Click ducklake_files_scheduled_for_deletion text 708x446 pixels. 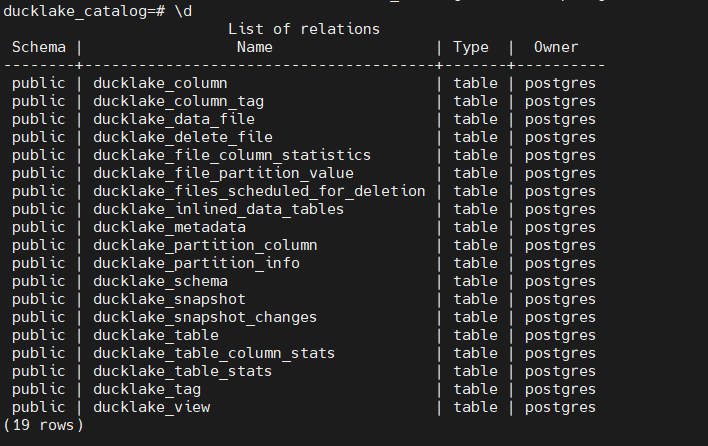[258, 191]
